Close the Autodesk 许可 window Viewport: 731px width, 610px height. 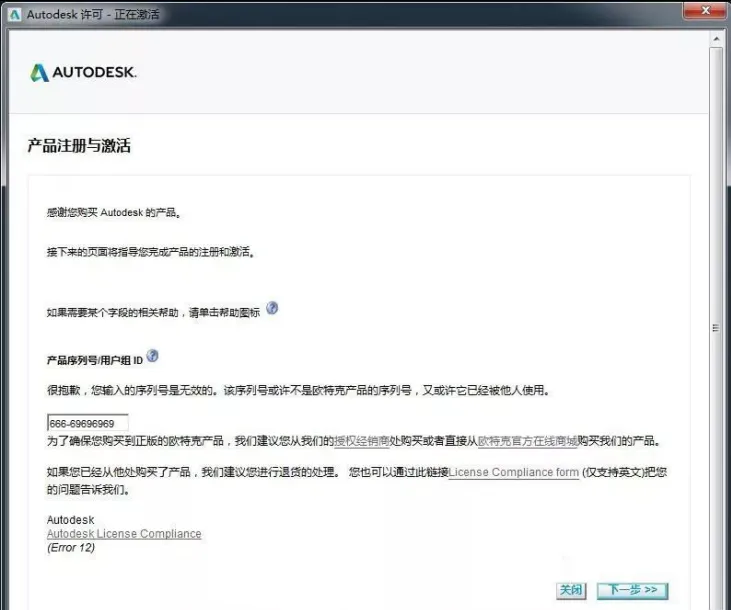tap(704, 11)
